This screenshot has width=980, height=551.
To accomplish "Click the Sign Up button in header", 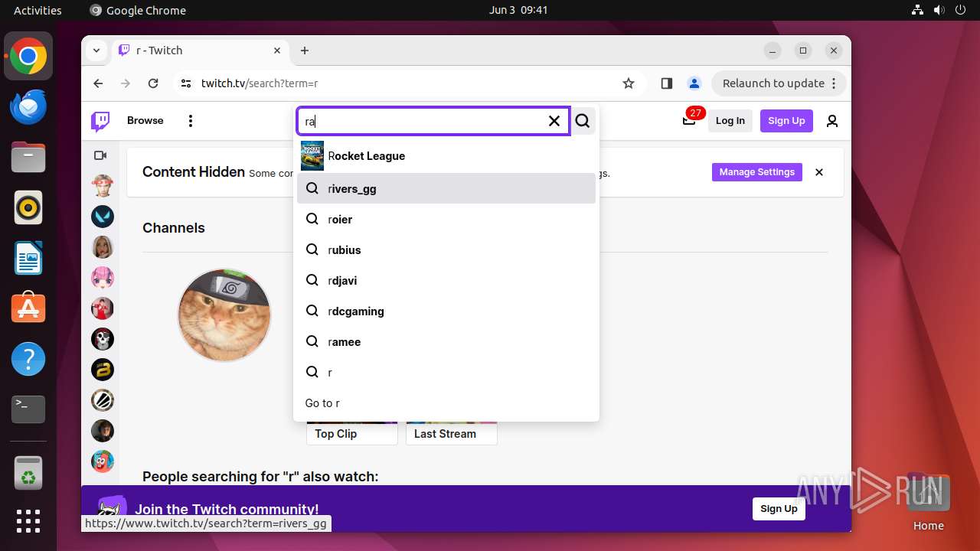I will pyautogui.click(x=786, y=121).
